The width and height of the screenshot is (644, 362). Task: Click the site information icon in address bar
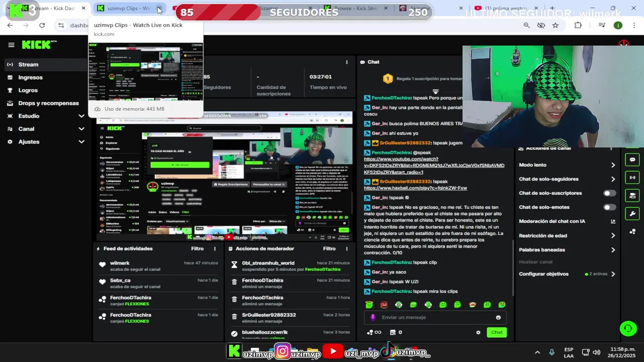click(61, 25)
